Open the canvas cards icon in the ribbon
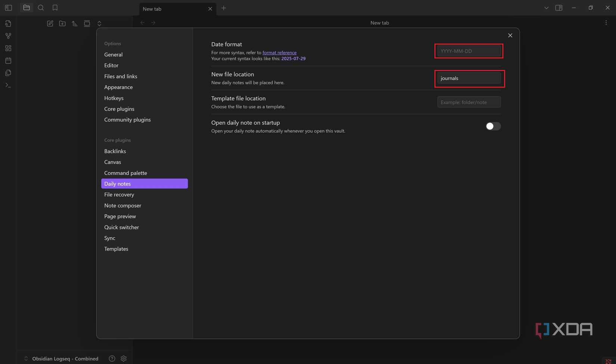The width and height of the screenshot is (616, 364). (x=8, y=48)
